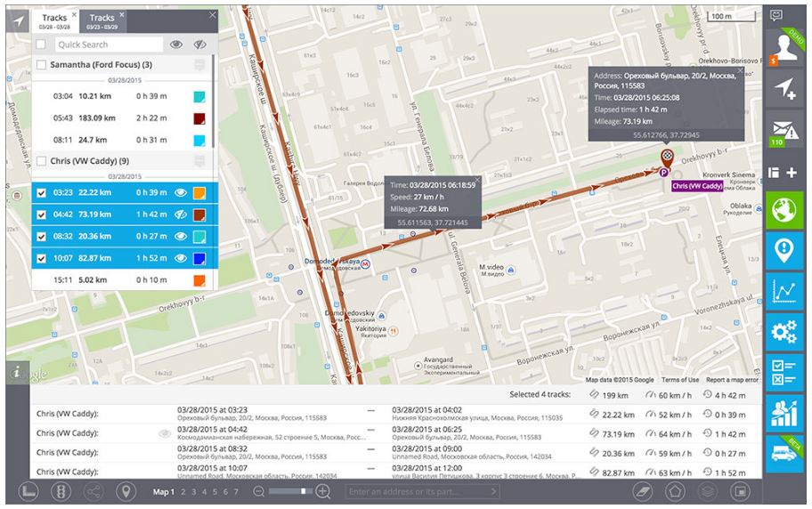Screen dimensions: 812x509
Task: Switch to map tab 4
Action: coord(204,492)
